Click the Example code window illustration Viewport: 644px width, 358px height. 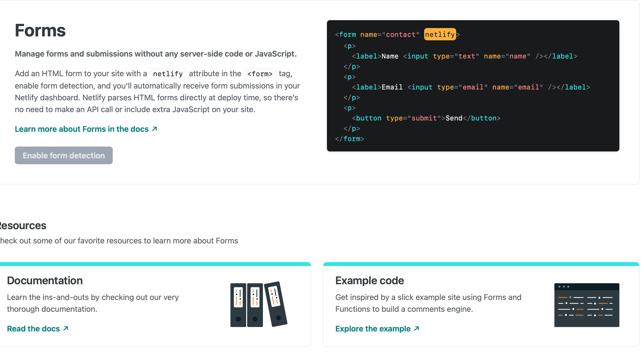[587, 305]
